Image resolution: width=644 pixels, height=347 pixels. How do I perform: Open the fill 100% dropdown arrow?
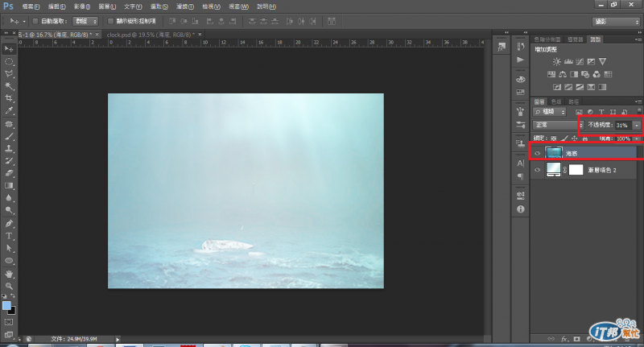coord(637,138)
